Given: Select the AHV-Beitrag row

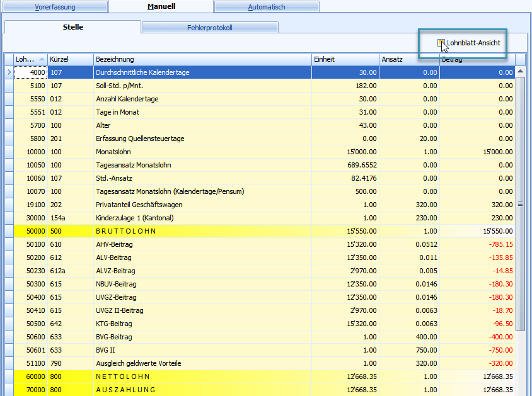Looking at the screenshot, I should click(202, 244).
